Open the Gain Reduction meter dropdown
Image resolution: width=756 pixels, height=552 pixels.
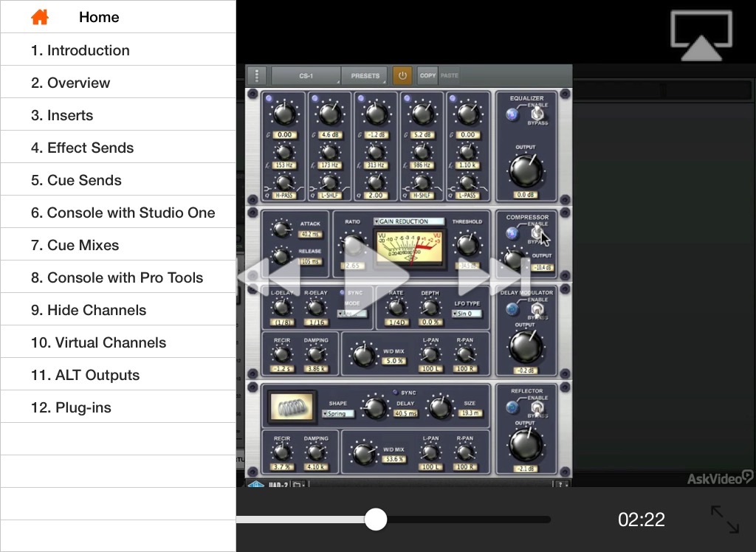tap(410, 221)
